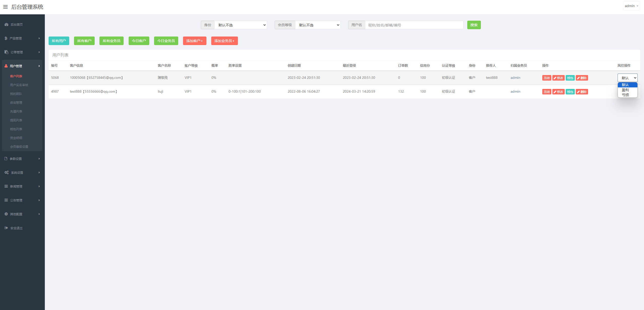Image resolution: width=644 pixels, height=310 pixels.
Task: Click the 其他配置 gear icon in sidebar
Action: (6, 214)
